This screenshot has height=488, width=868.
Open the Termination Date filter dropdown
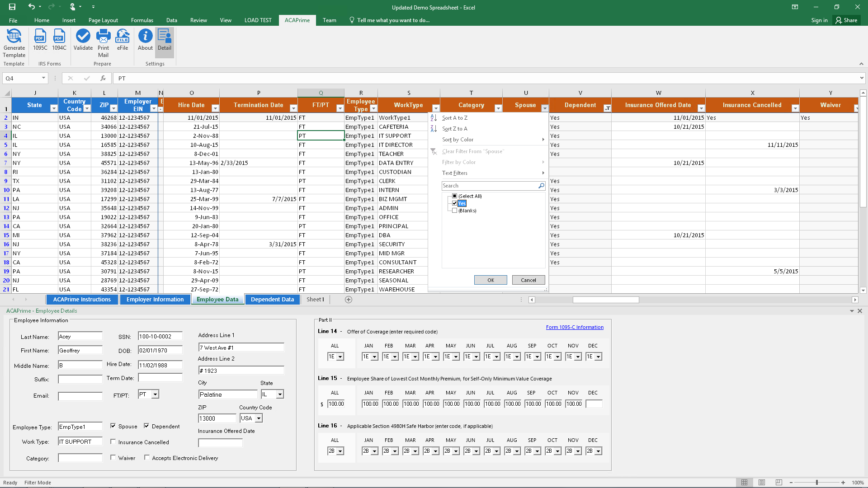point(293,108)
